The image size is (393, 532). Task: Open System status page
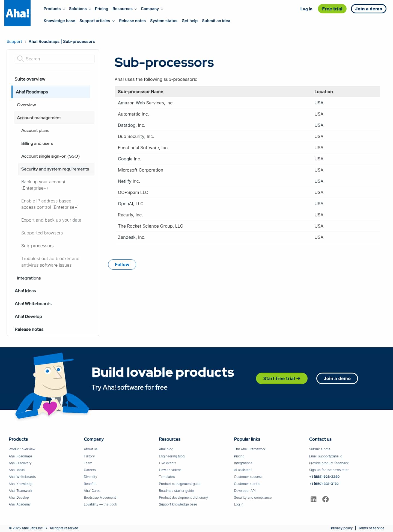pos(164,21)
